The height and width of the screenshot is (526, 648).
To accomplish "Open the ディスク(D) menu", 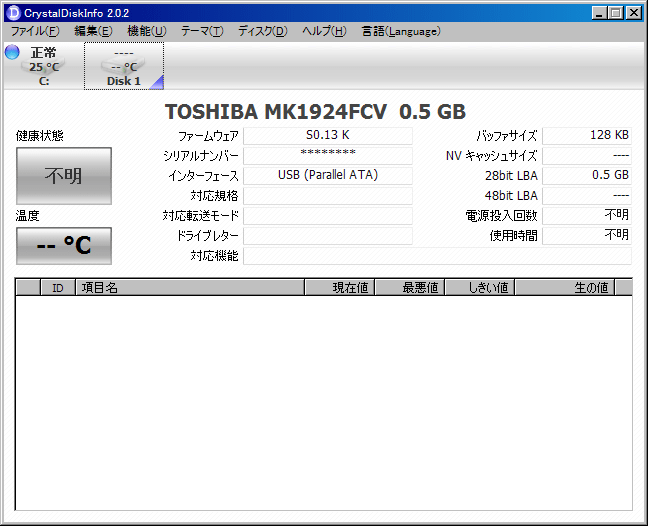I will point(262,31).
